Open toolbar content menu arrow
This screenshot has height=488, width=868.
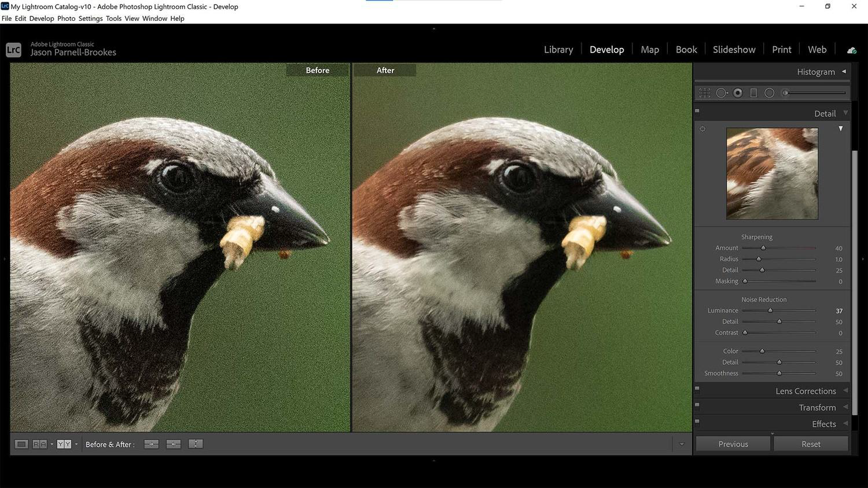(x=682, y=444)
